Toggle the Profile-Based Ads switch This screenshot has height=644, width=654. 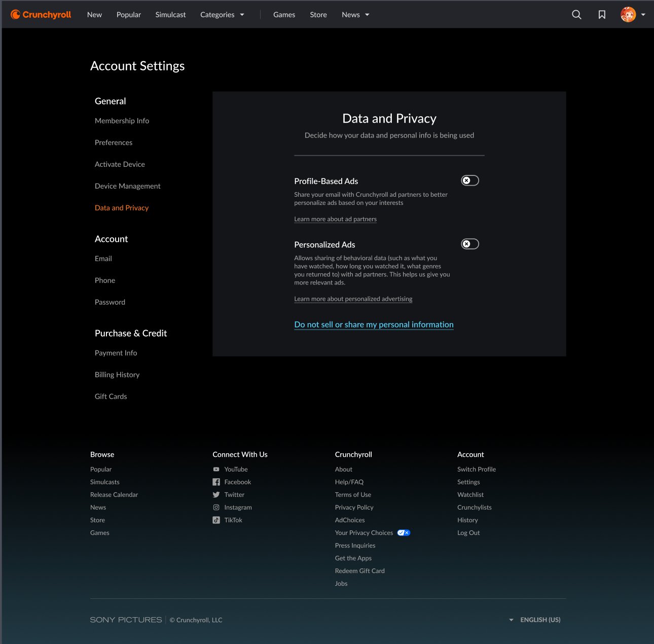(470, 181)
